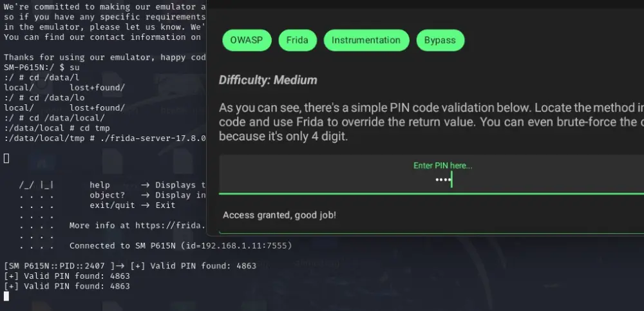Click 'Connected to SM P615N' terminal line

[180, 246]
